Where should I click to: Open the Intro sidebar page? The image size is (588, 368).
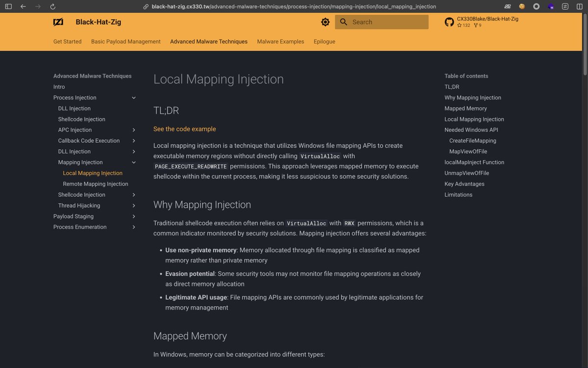tap(59, 87)
